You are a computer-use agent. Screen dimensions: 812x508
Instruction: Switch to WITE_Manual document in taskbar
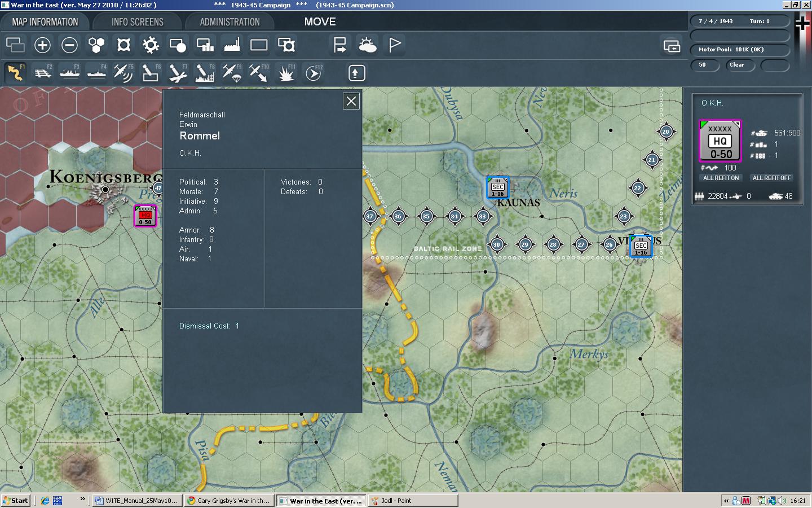point(137,501)
